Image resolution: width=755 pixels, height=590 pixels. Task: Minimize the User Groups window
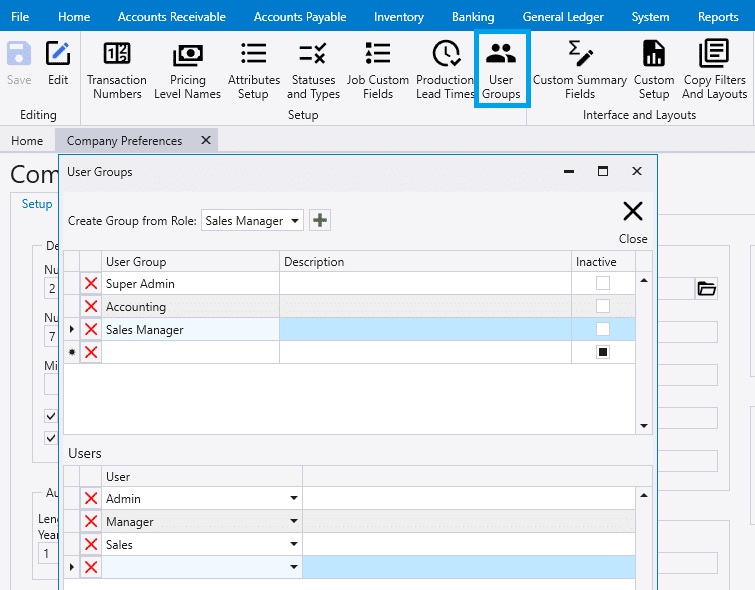click(569, 171)
